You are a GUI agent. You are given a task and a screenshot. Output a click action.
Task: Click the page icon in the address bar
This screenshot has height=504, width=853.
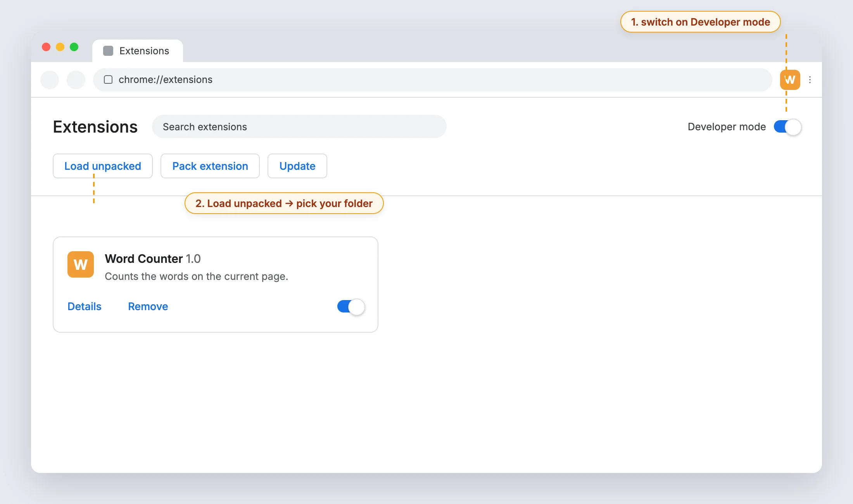[108, 79]
